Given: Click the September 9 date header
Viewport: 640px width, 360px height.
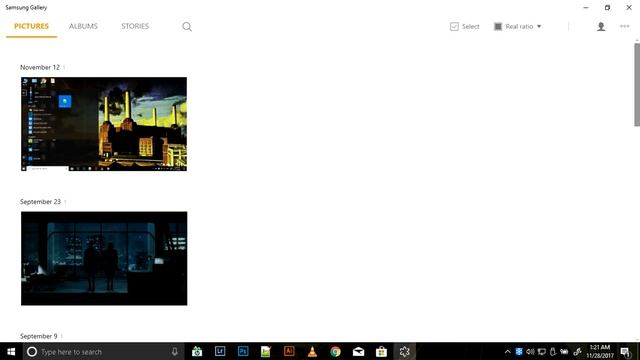Looking at the screenshot, I should 39,336.
